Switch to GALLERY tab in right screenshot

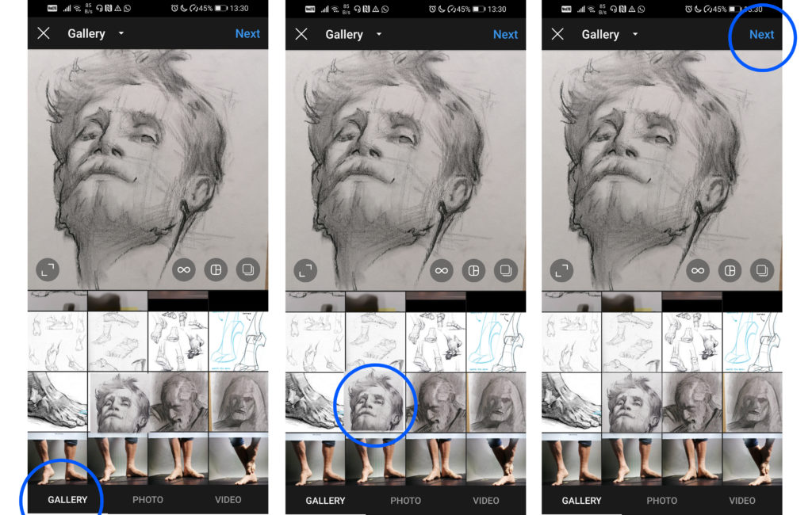[x=581, y=501]
